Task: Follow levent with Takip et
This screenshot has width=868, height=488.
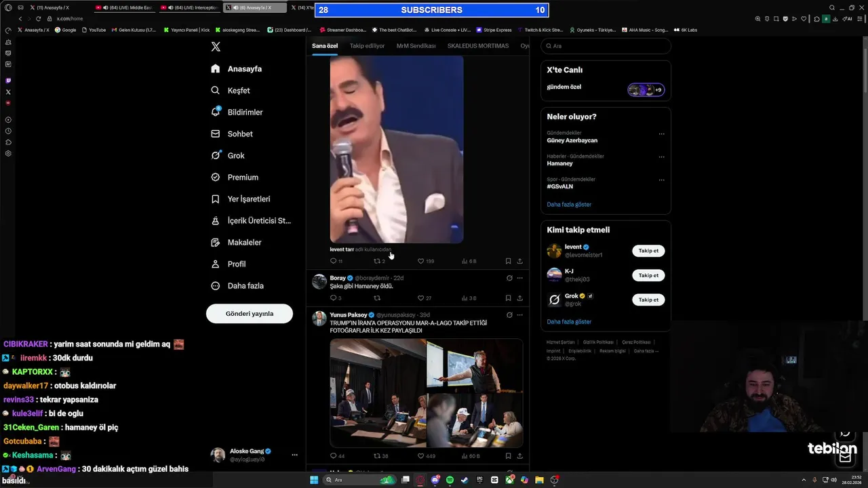Action: [648, 251]
